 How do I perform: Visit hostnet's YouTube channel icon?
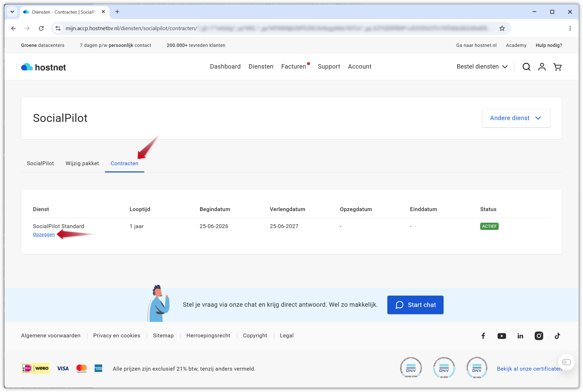point(502,336)
